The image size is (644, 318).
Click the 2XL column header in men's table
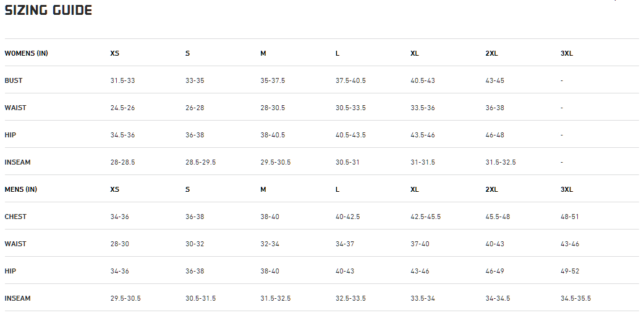coord(492,189)
